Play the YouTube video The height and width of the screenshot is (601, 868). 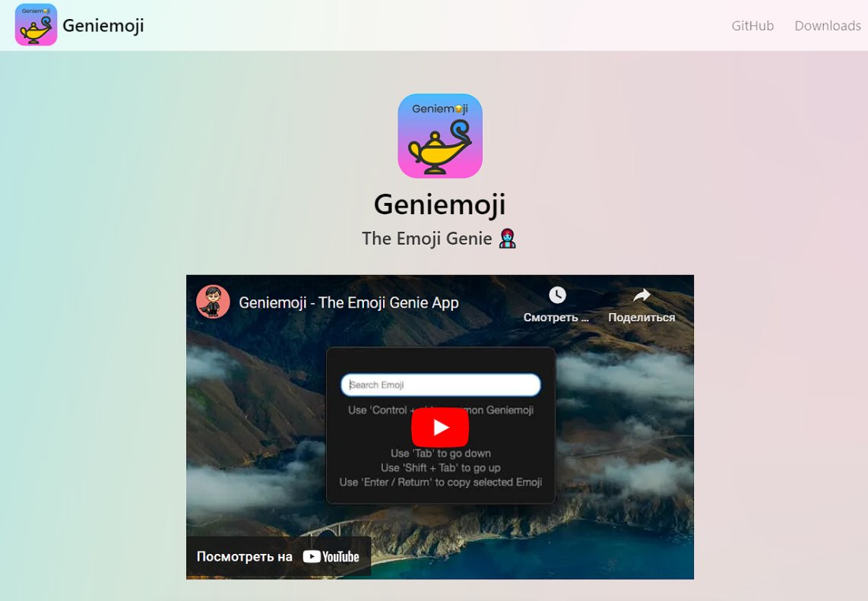440,427
